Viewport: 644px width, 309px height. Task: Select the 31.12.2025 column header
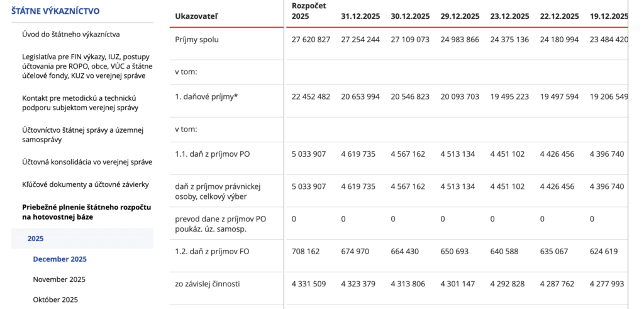pos(360,16)
